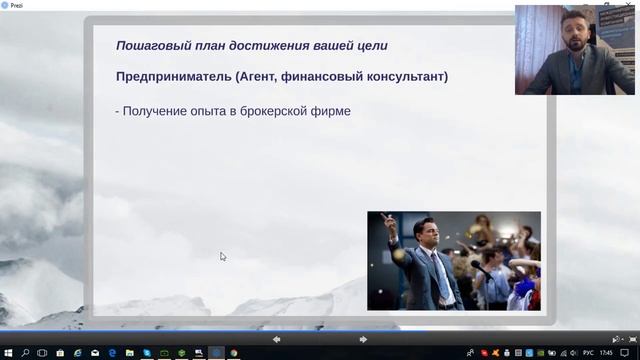This screenshot has width=640, height=360.
Task: Open File Explorer from taskbar
Action: click(x=130, y=353)
